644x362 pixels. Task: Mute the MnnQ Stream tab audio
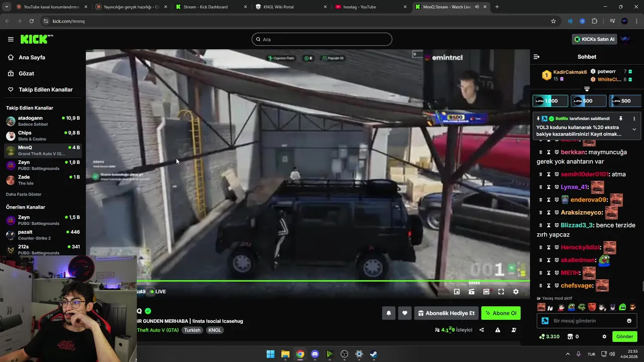476,7
